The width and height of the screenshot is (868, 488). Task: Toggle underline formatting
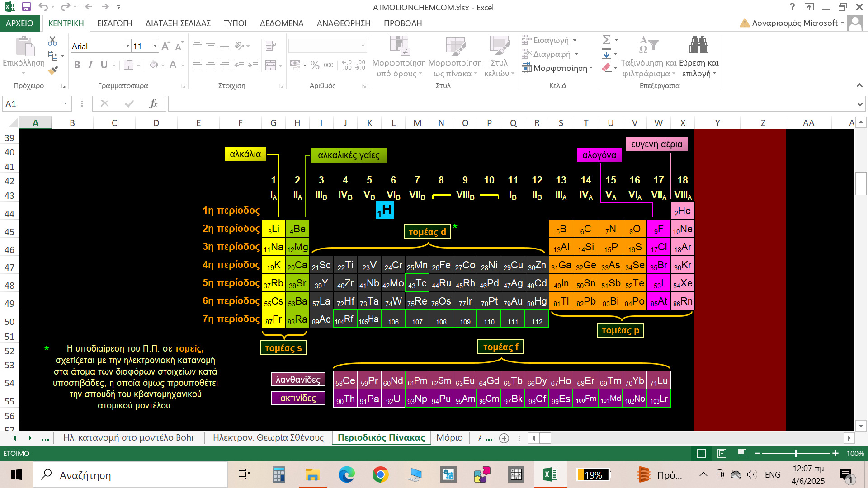point(104,65)
